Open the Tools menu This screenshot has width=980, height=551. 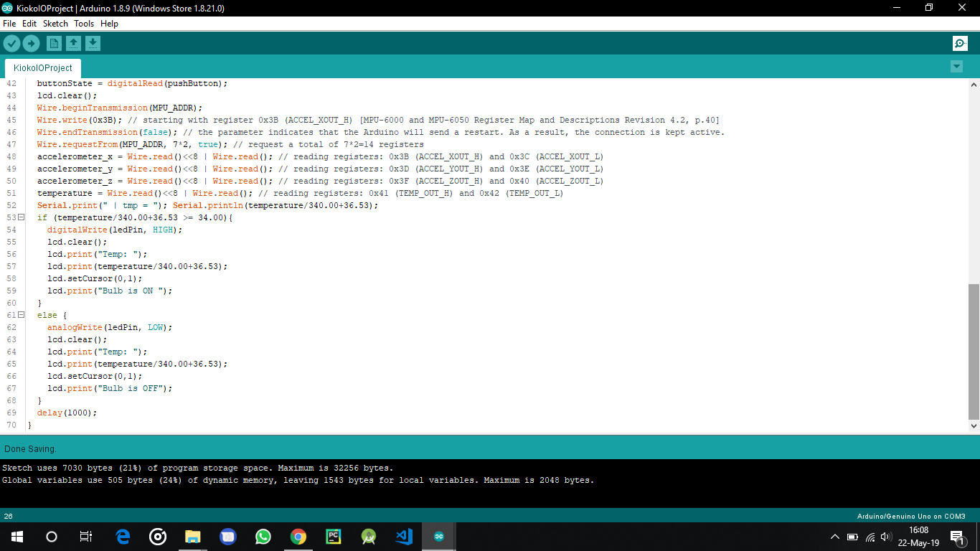pyautogui.click(x=84, y=24)
